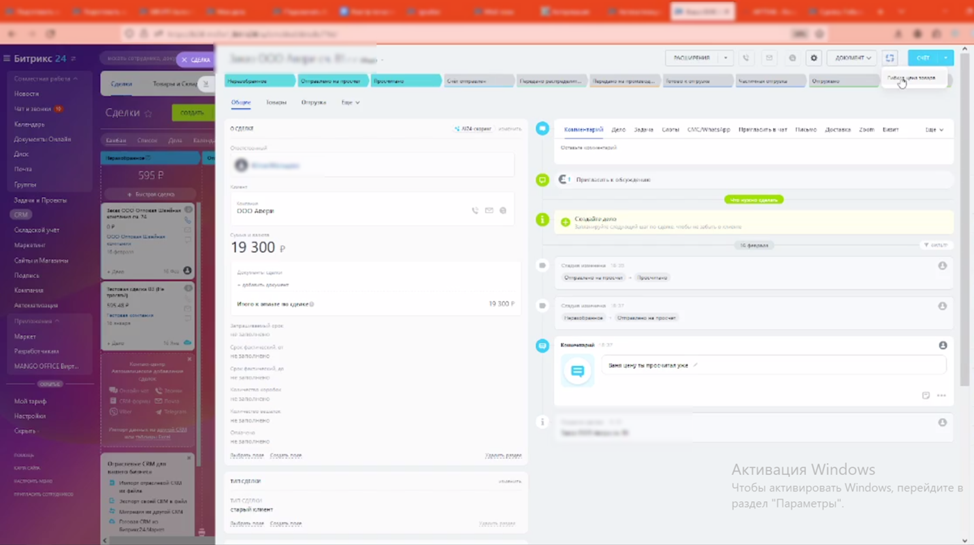Screen dimensions: 974x545
Task: Click Удалить раздел link in О сделке
Action: point(503,456)
